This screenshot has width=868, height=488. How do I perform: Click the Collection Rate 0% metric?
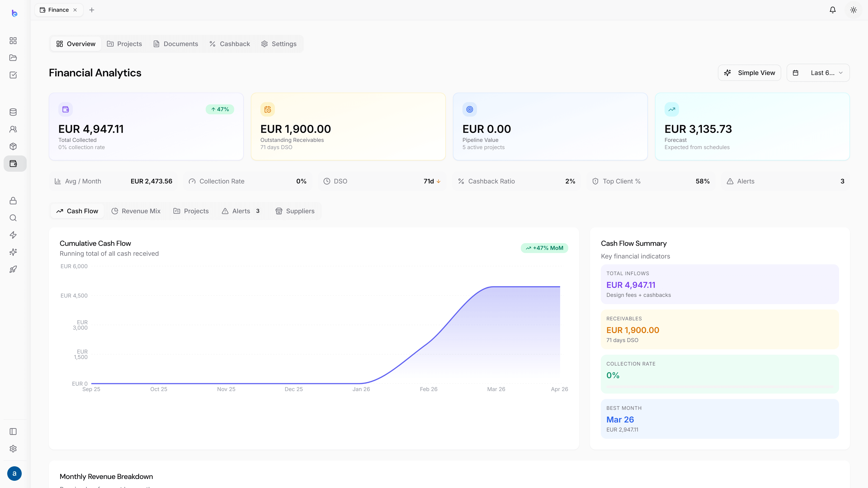click(x=248, y=181)
